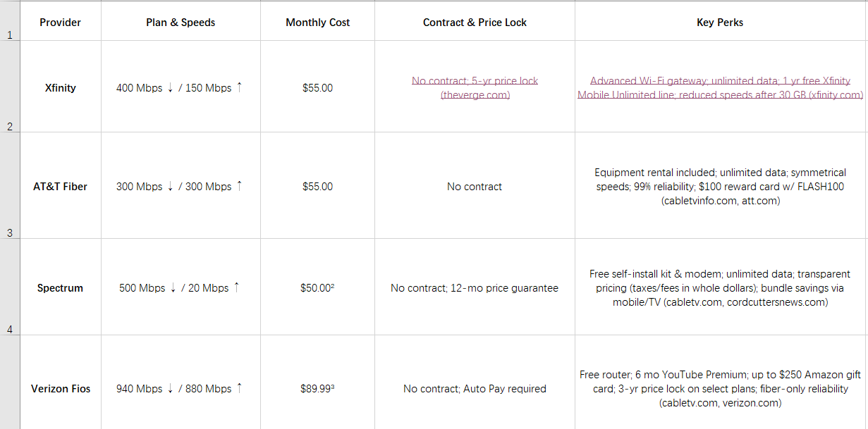The width and height of the screenshot is (868, 429).
Task: Select the Plan & Speeds header cell
Action: (x=181, y=20)
